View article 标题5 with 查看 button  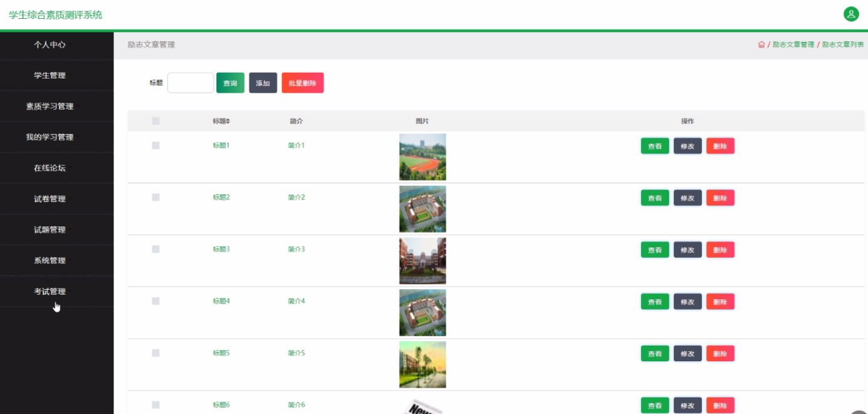click(x=655, y=353)
